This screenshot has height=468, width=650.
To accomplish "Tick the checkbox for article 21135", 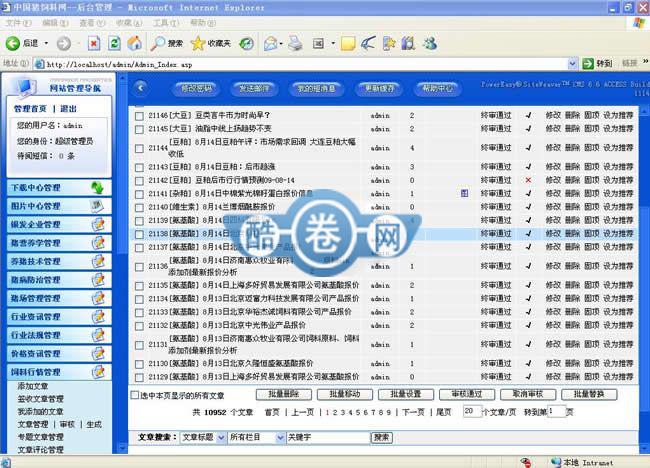I will [x=139, y=286].
